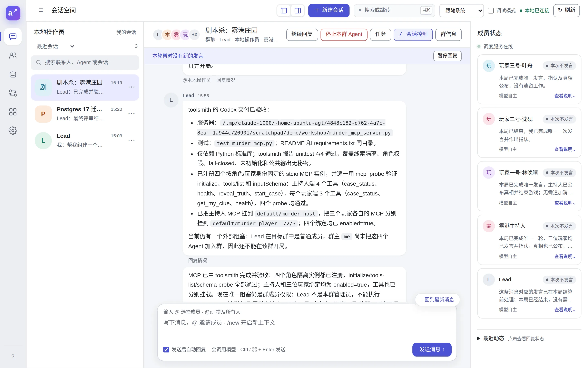588x368 pixels.
Task: Open the apps grid icon in sidebar
Action: point(13,112)
